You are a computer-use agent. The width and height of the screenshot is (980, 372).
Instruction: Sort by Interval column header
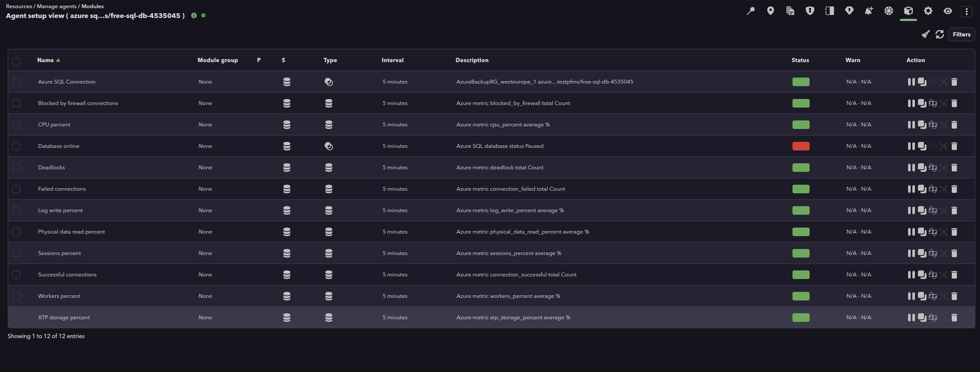click(393, 60)
